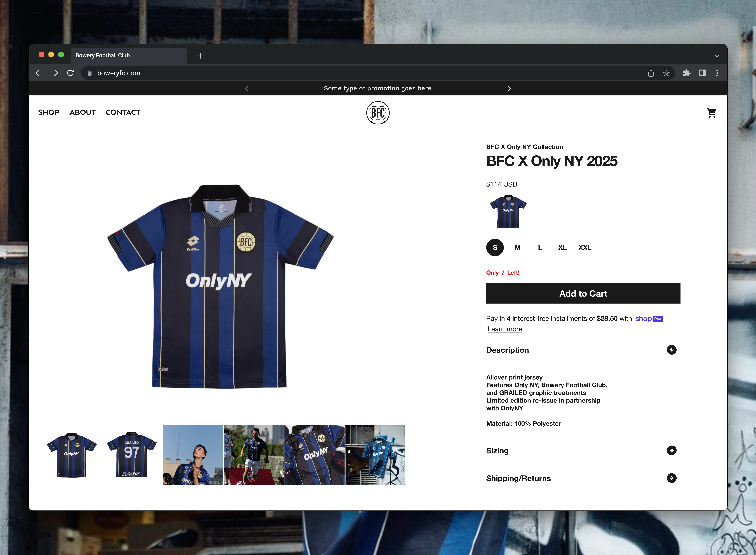Image resolution: width=756 pixels, height=555 pixels.
Task: Bookmark page with the star icon
Action: click(666, 73)
